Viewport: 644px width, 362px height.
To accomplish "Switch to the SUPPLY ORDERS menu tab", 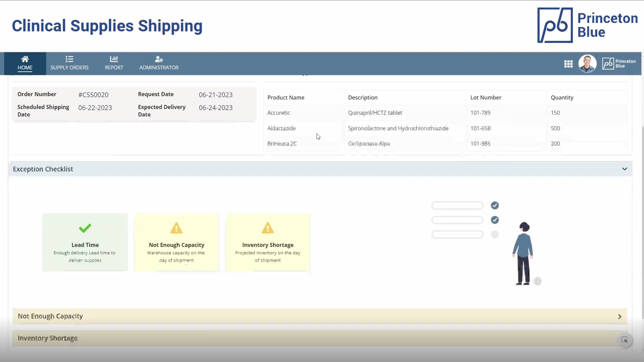I will [69, 67].
